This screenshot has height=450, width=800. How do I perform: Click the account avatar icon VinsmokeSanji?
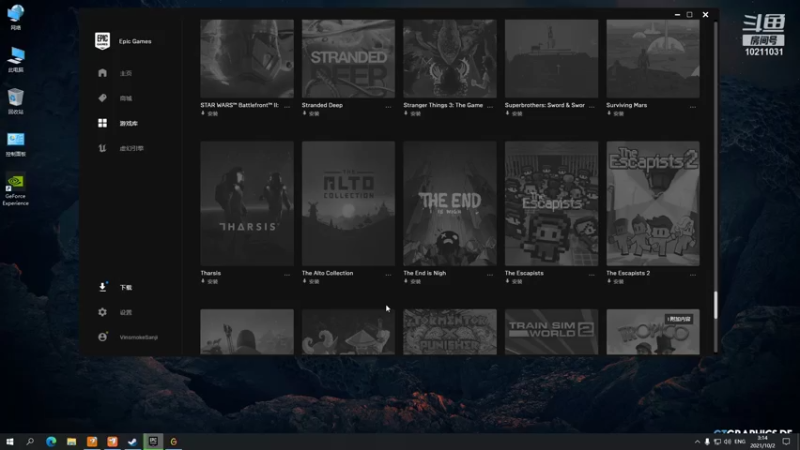pos(102,337)
